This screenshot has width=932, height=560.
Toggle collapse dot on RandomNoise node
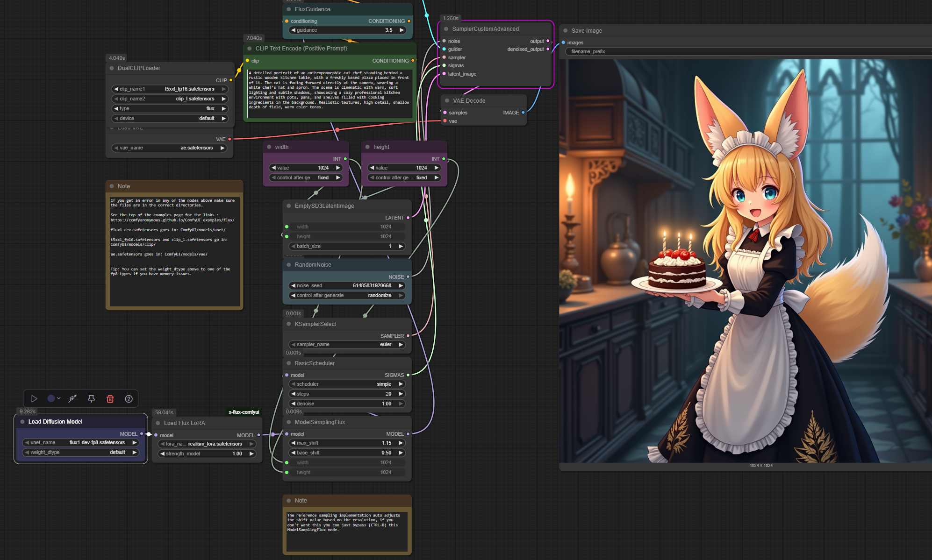(x=289, y=264)
